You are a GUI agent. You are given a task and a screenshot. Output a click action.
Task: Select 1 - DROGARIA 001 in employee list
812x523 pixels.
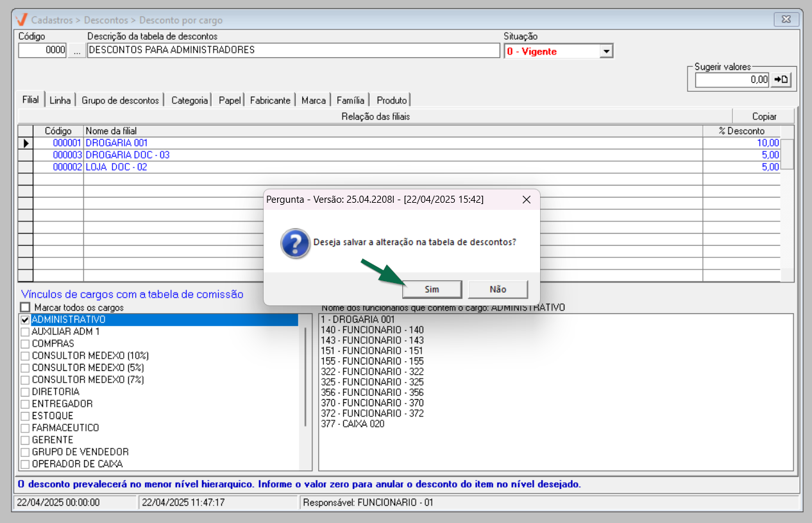tap(358, 320)
